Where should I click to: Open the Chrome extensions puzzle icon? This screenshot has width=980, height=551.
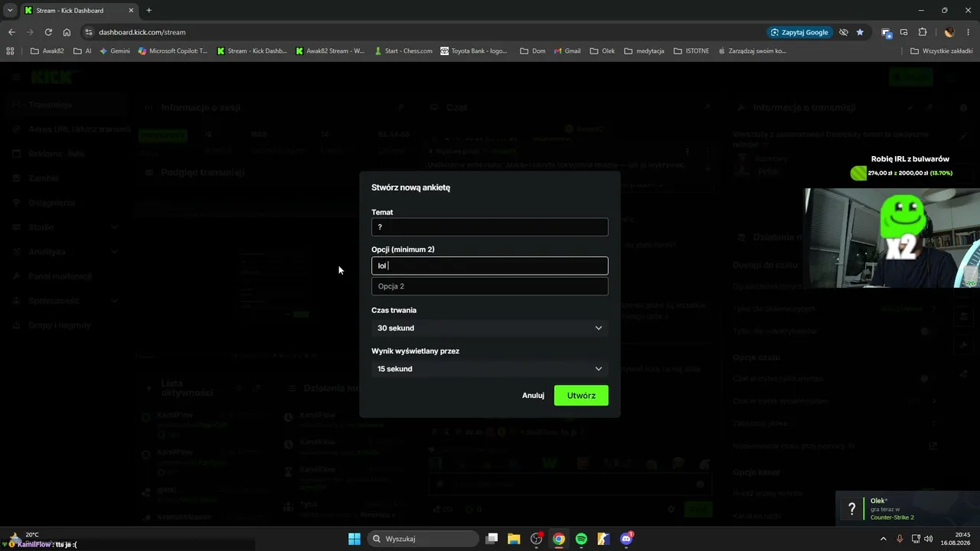(x=923, y=32)
